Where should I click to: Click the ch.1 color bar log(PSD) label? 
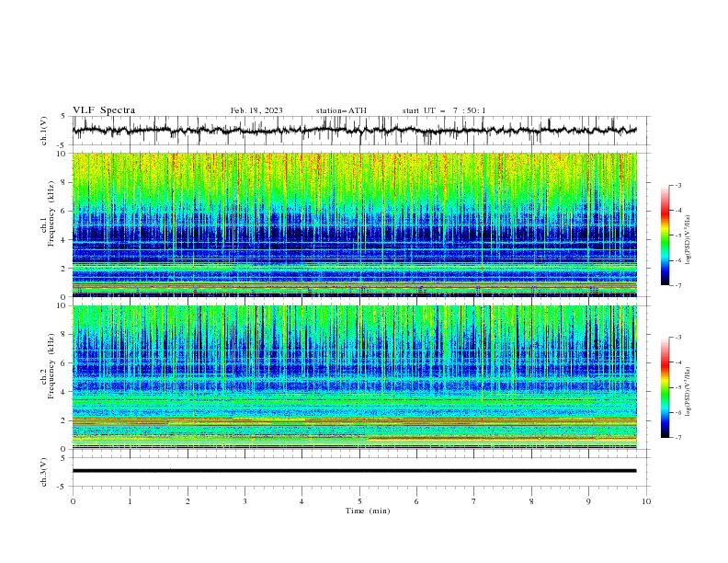pyautogui.click(x=688, y=240)
